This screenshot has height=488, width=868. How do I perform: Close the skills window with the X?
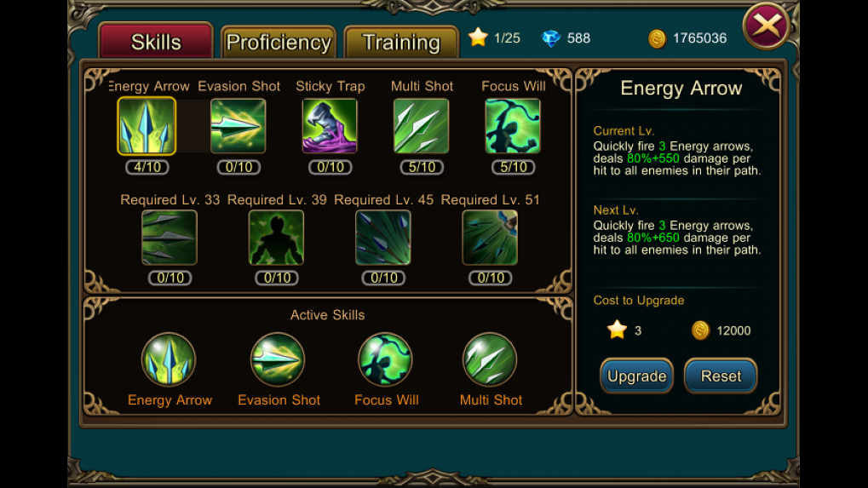coord(767,26)
